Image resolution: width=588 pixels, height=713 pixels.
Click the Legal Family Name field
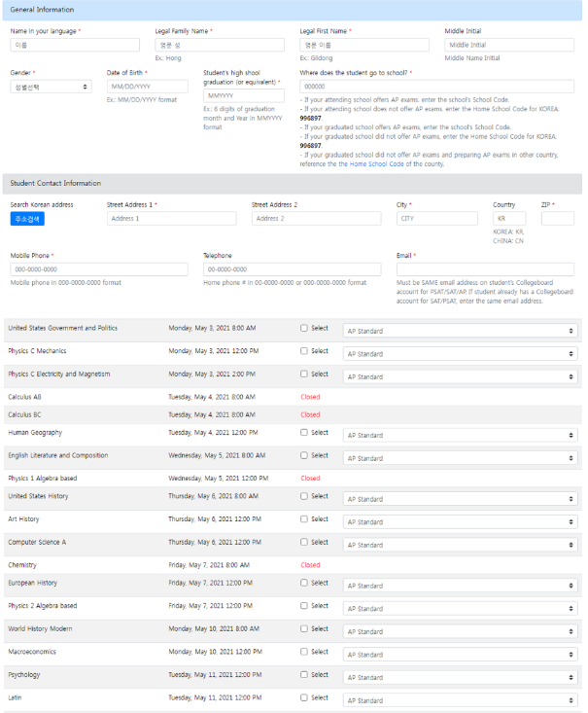point(220,45)
